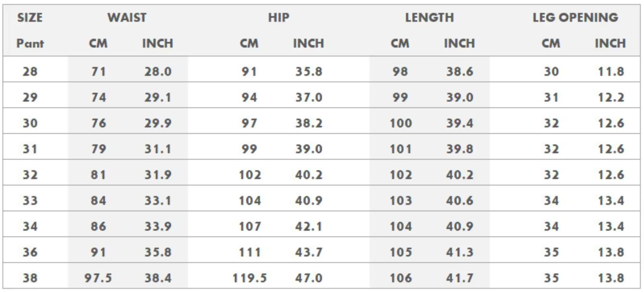Click the INCH sub-header under LEG OPENING
This screenshot has height=292, width=644.
pyautogui.click(x=610, y=43)
